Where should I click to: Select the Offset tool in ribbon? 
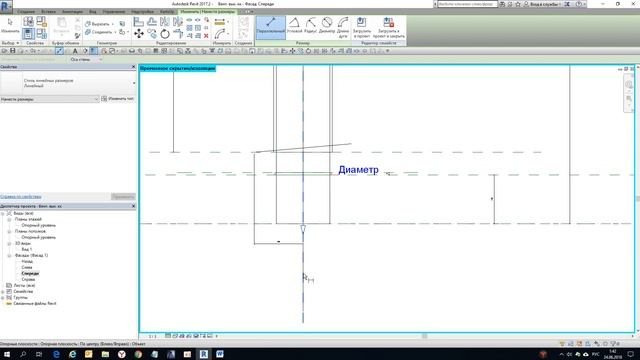pyautogui.click(x=152, y=22)
